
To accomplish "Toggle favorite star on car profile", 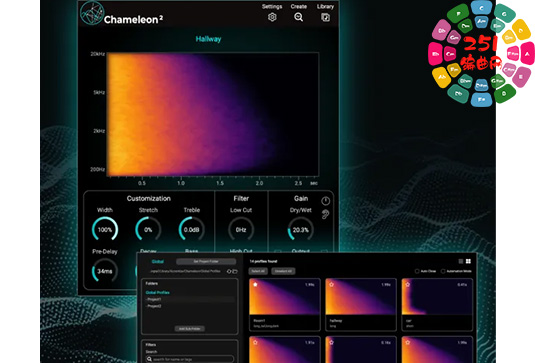I will (x=407, y=284).
